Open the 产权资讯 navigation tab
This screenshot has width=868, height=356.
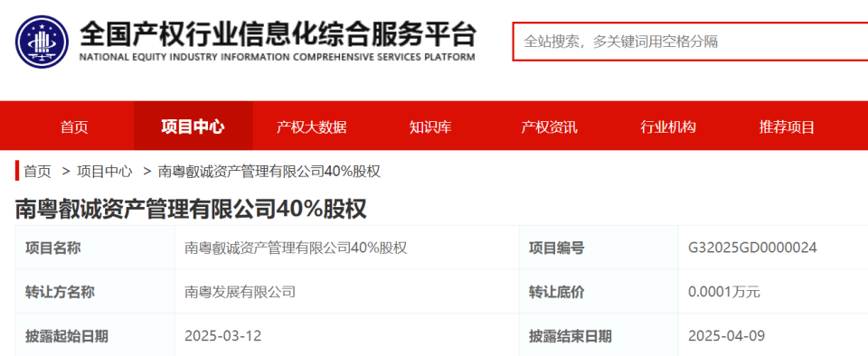pos(549,127)
